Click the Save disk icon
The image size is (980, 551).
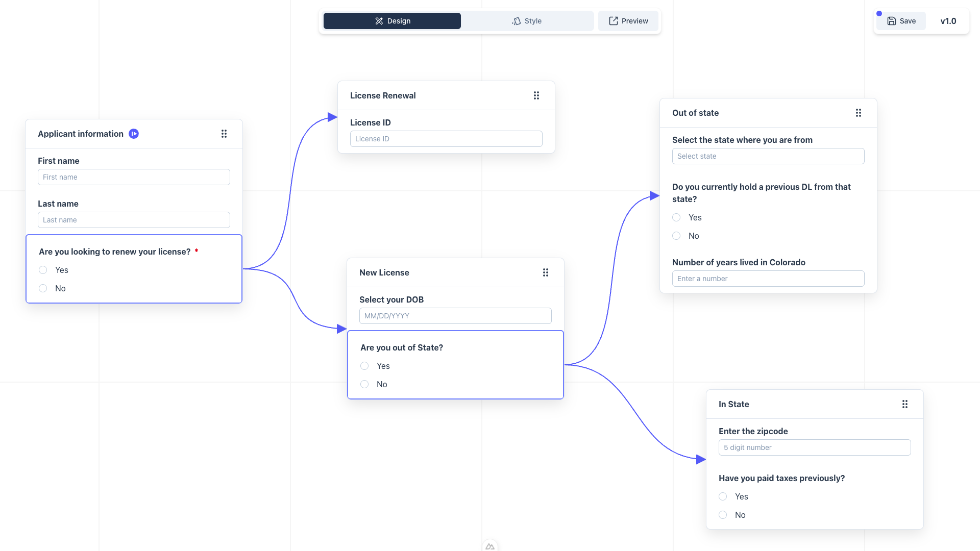click(x=891, y=21)
